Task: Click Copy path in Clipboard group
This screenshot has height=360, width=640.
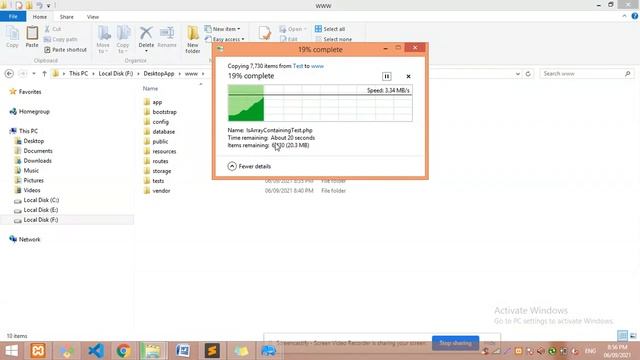Action: click(x=60, y=39)
